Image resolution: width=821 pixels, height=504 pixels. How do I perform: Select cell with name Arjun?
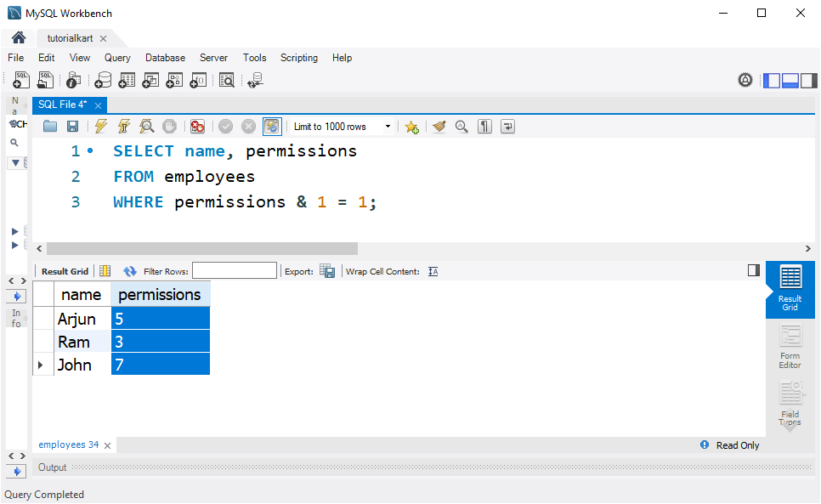pyautogui.click(x=82, y=319)
